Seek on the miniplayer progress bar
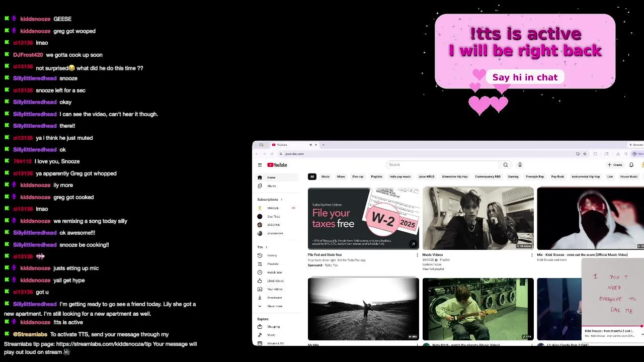644x362 pixels. coord(613,326)
